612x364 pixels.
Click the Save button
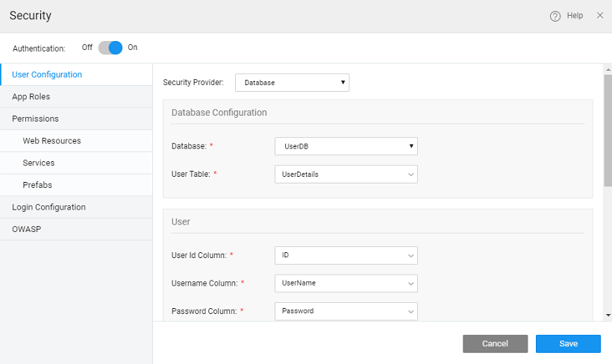[x=568, y=344]
